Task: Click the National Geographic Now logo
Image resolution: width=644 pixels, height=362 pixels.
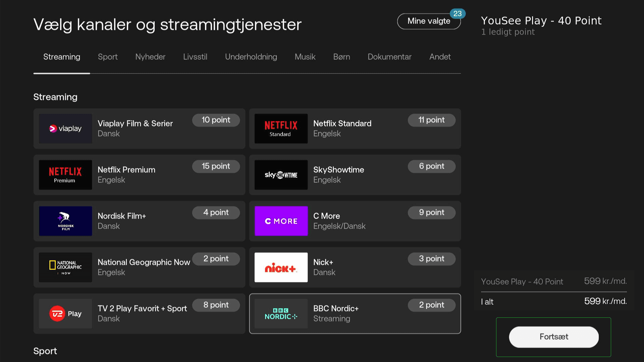Action: click(65, 267)
